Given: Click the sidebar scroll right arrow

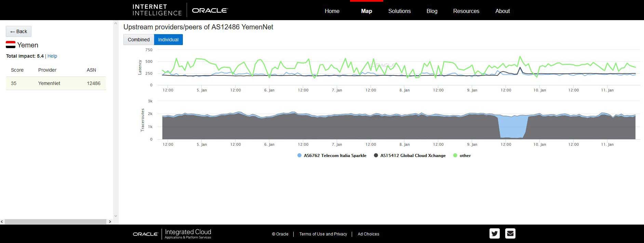Looking at the screenshot, I should 110,221.
